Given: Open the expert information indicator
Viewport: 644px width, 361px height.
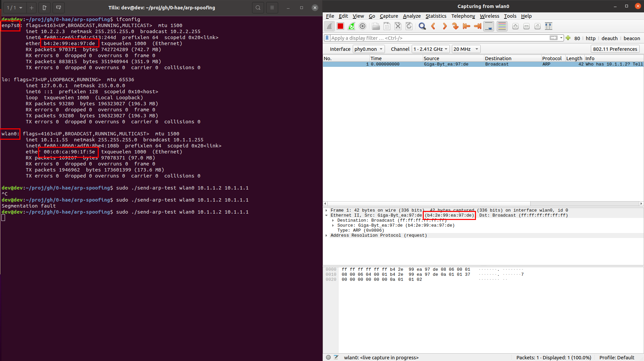Looking at the screenshot, I should (328, 357).
